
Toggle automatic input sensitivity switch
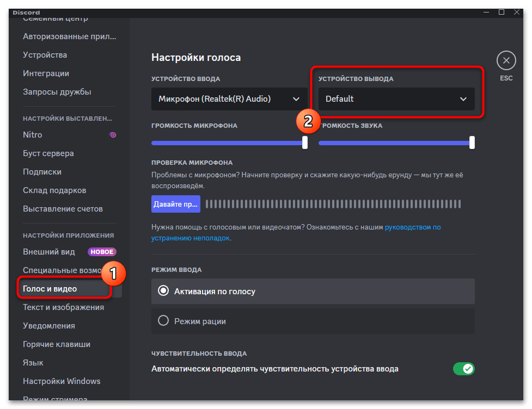(463, 369)
